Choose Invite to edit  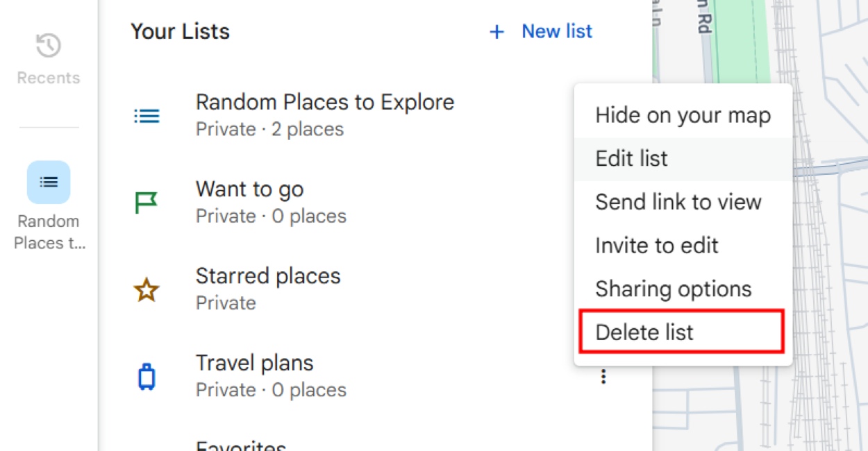[657, 245]
